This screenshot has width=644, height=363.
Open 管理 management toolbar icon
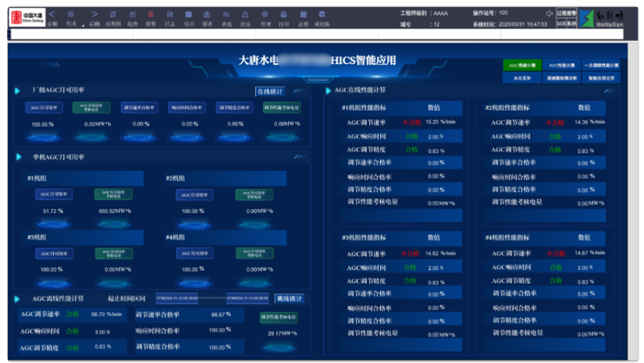(x=265, y=18)
